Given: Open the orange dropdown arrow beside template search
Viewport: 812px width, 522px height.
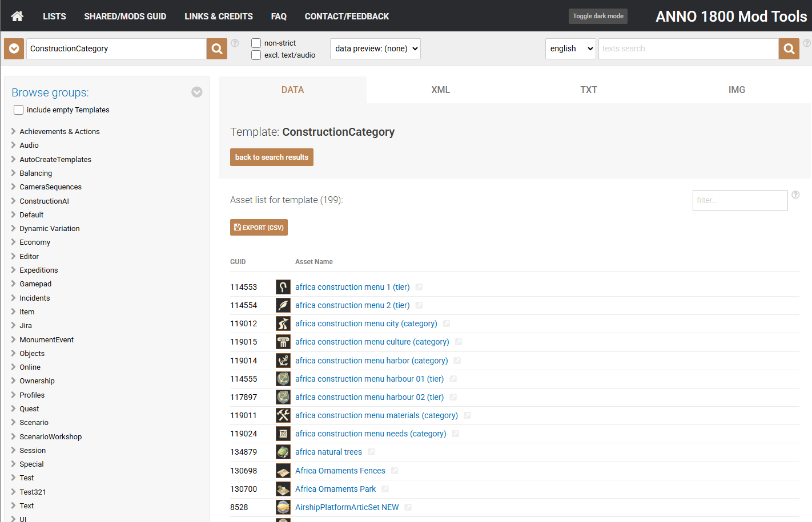Looking at the screenshot, I should [x=14, y=49].
